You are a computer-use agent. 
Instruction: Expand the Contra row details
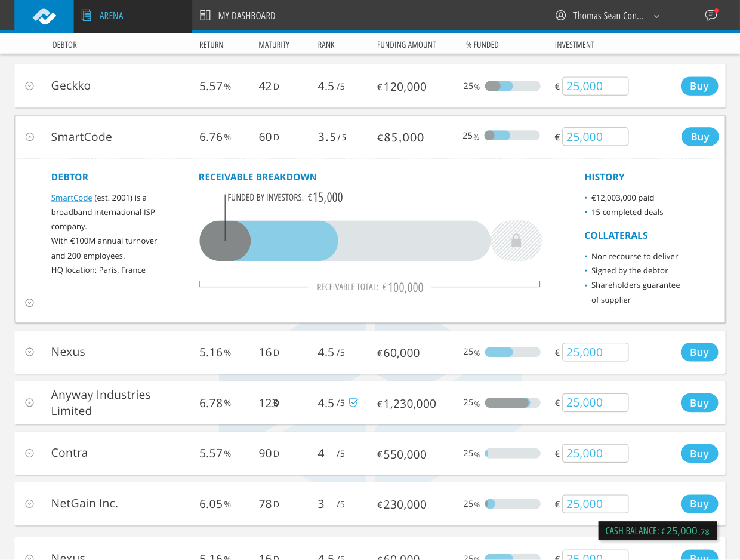[29, 453]
